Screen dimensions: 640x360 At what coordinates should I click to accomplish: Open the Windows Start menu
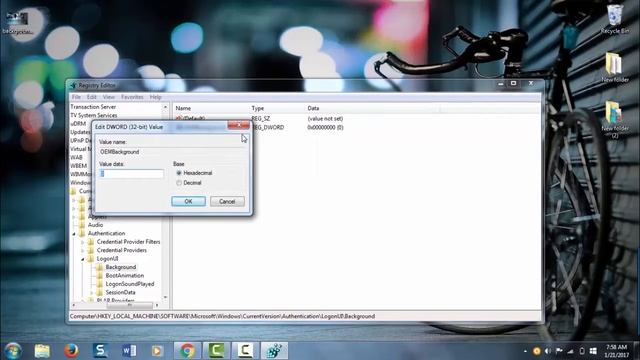[13, 351]
